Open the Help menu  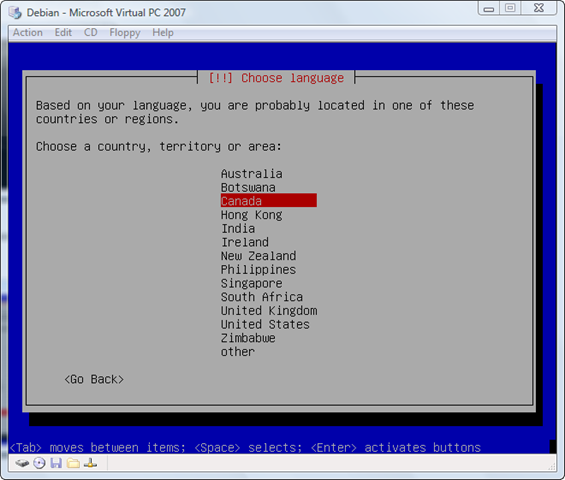(163, 33)
